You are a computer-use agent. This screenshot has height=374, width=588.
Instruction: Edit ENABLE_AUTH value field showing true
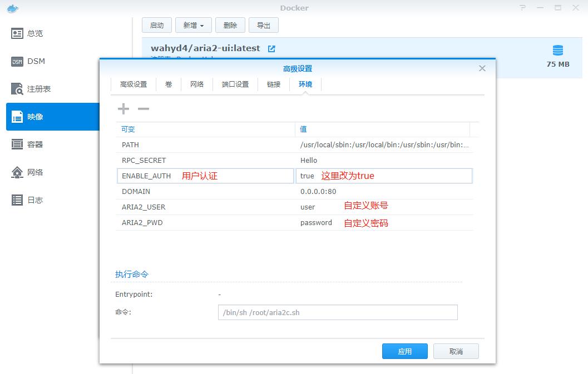[384, 176]
